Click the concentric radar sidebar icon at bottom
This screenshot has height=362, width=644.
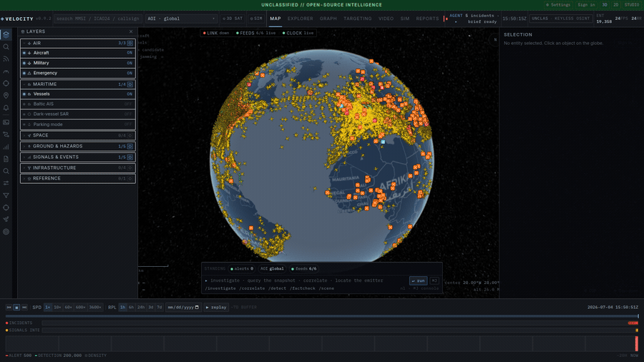[x=6, y=232]
